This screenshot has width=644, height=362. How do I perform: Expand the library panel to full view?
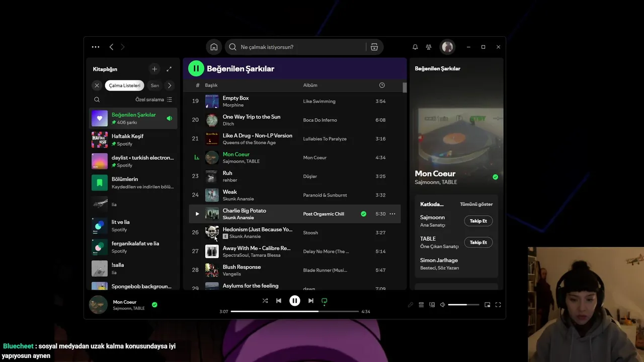(169, 69)
